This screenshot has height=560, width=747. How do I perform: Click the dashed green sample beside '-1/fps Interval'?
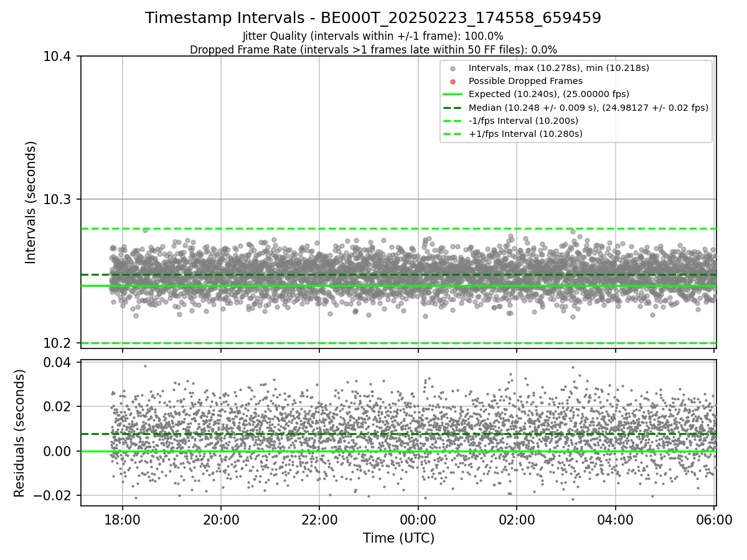pyautogui.click(x=453, y=121)
